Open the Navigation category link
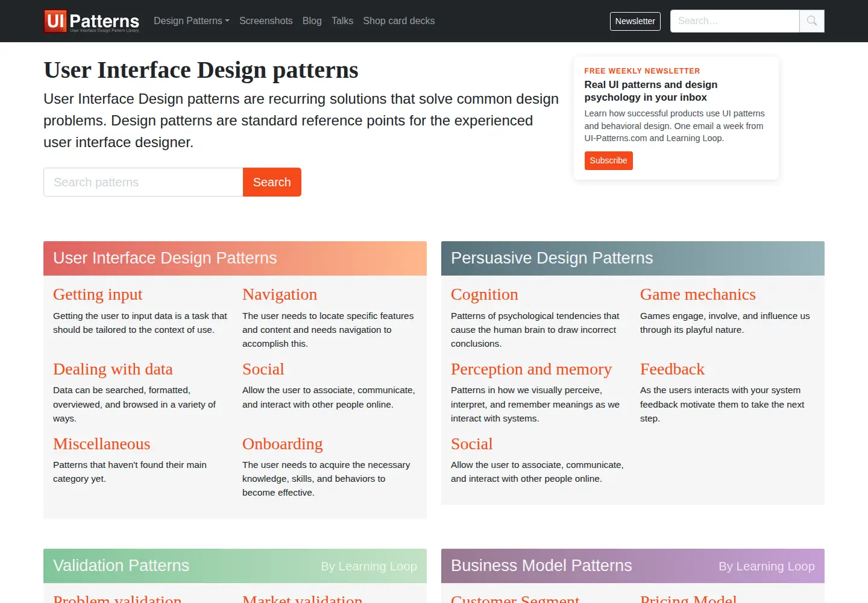 point(280,294)
